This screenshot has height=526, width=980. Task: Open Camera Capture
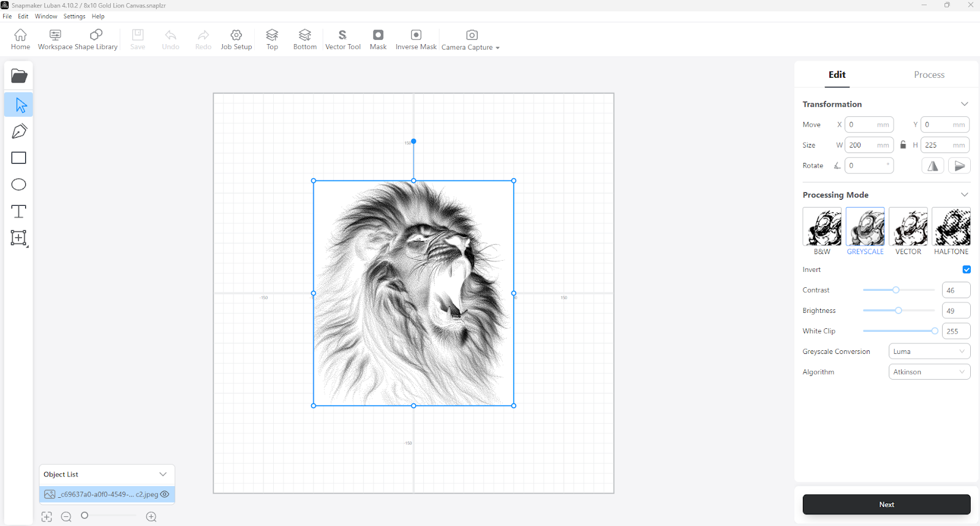coord(467,39)
